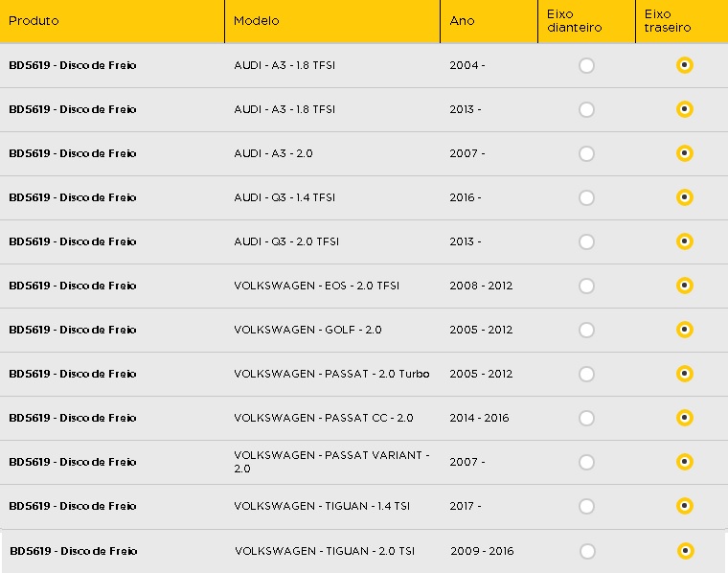Image resolution: width=728 pixels, height=573 pixels.
Task: Open BD5619 product in the Tiguan 2.0 TSI row
Action: pos(74,551)
